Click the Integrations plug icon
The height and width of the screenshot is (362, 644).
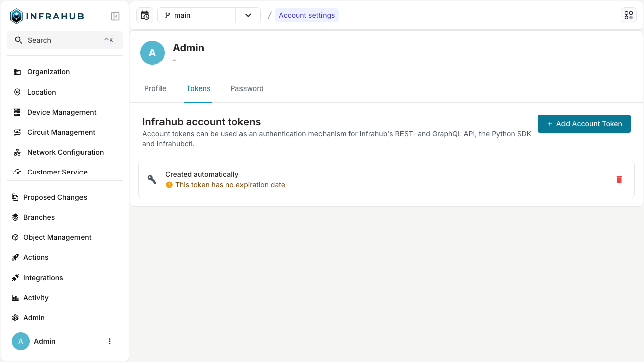pyautogui.click(x=15, y=278)
